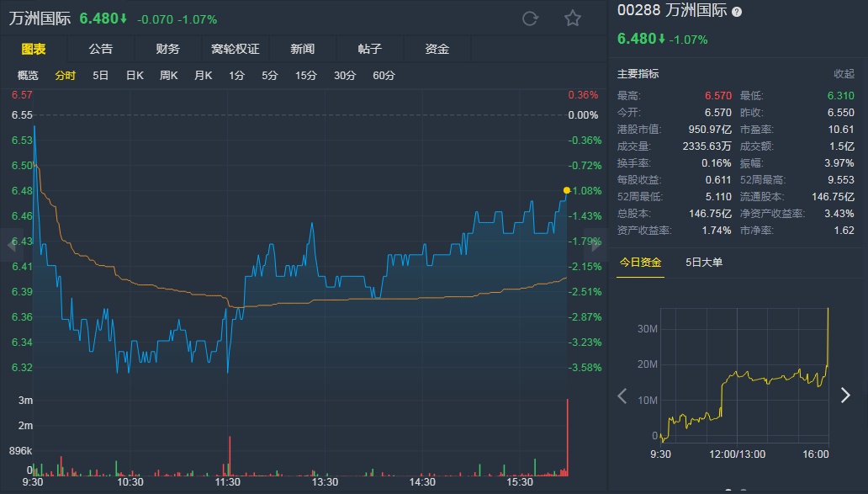Image resolution: width=868 pixels, height=494 pixels.
Task: Select the 1分 chart interval
Action: (236, 75)
